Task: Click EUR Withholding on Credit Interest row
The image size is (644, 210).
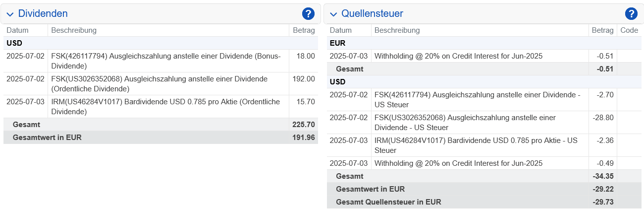Action: [484, 56]
